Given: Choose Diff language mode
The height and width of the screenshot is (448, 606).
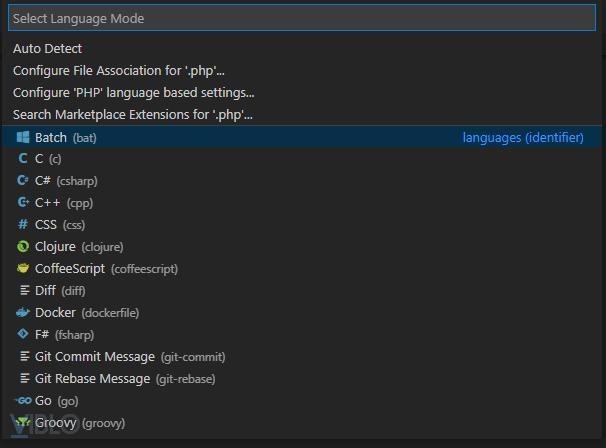Looking at the screenshot, I should coord(46,291).
